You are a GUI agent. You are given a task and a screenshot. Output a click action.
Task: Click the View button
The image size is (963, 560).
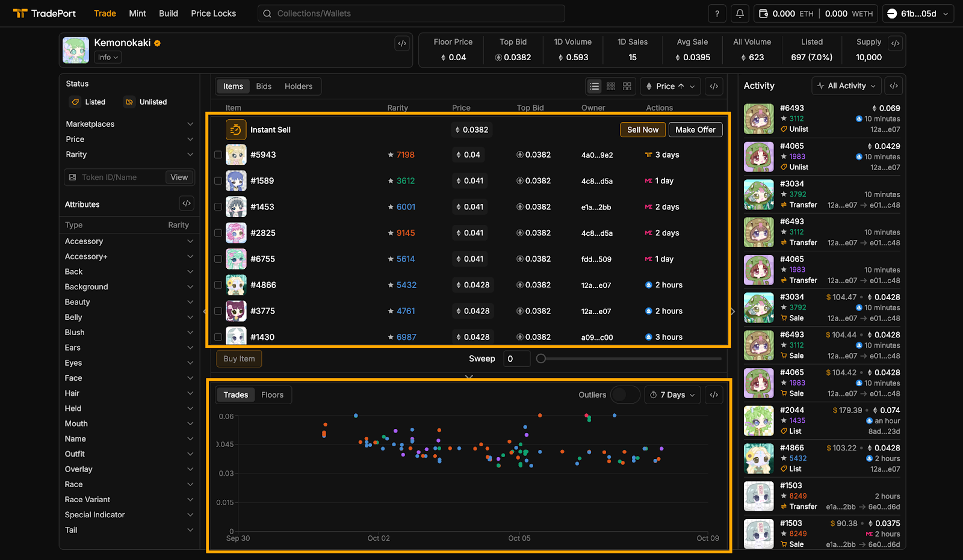click(x=179, y=177)
